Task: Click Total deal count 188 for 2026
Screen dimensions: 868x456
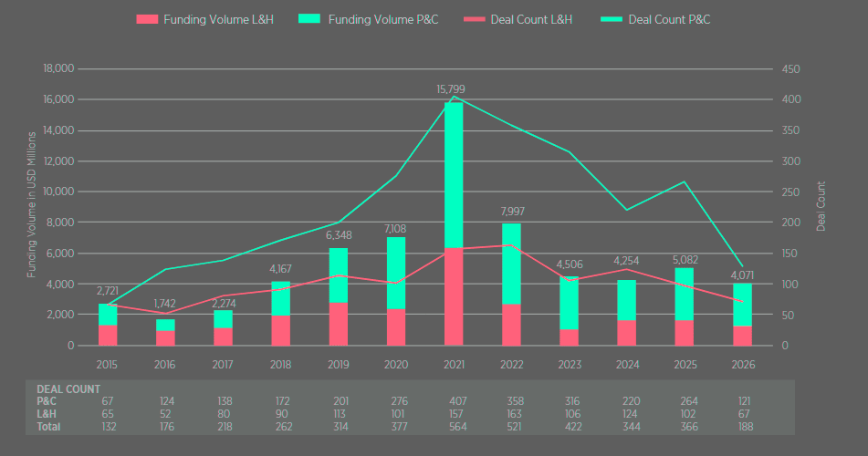Action: (744, 427)
